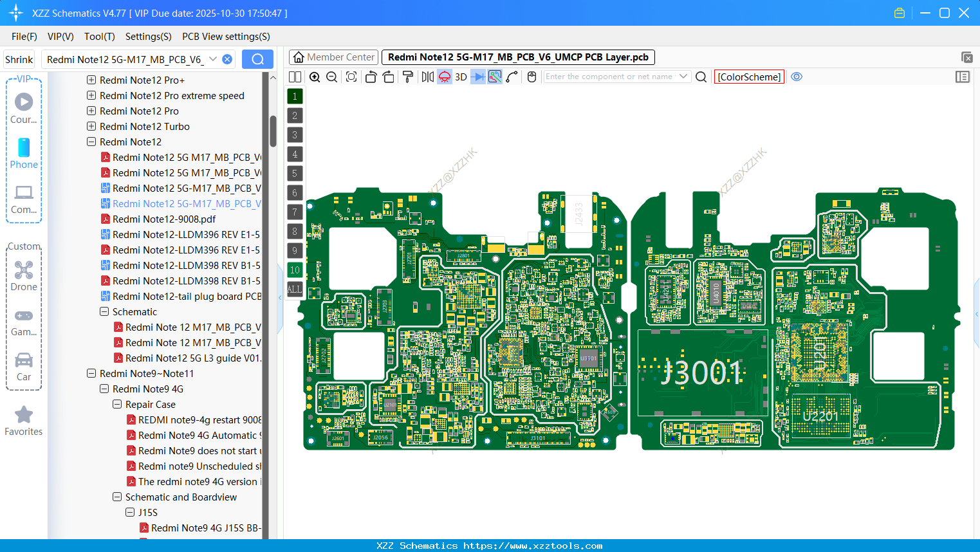Open the PCB View settings(S) menu
This screenshot has height=552, width=980.
click(225, 37)
